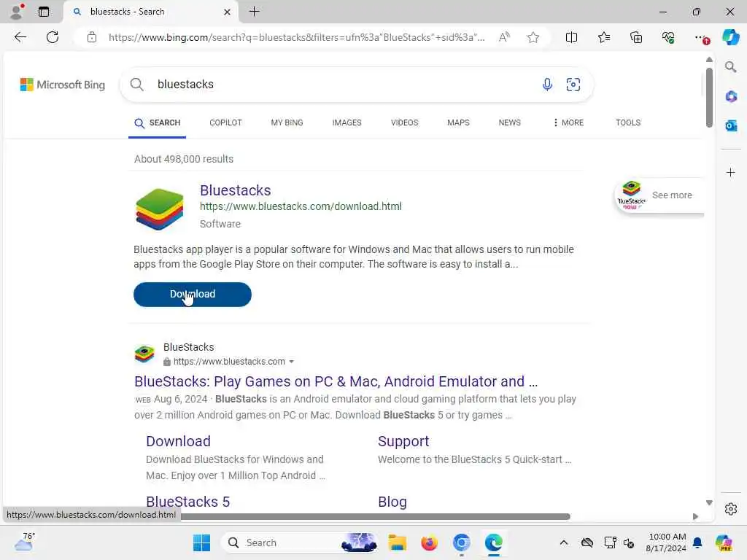Add a new sidebar app
The width and height of the screenshot is (747, 560).
[731, 172]
